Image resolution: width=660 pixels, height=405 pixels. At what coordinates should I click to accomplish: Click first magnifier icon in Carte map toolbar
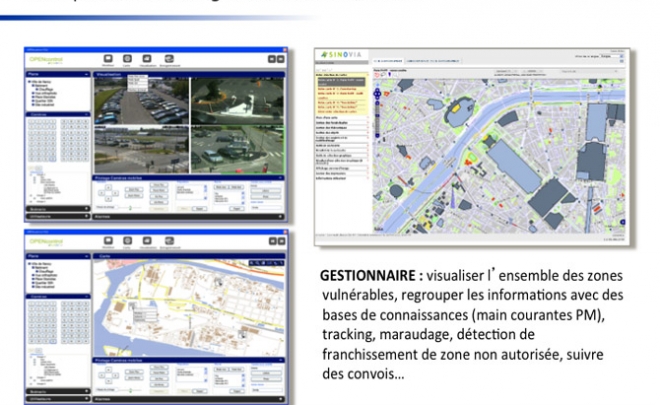point(252,263)
